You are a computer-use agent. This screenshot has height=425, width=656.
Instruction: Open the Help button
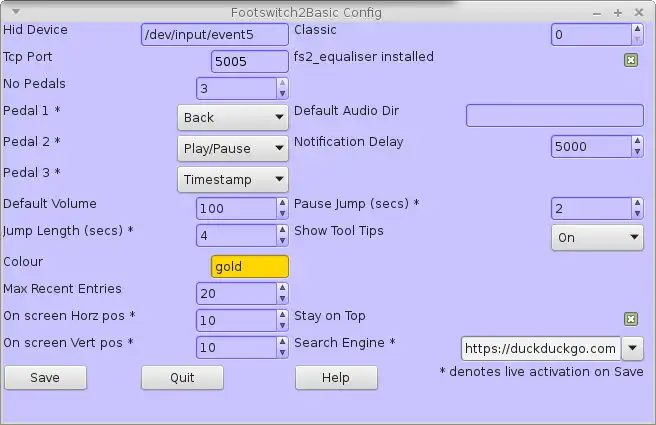point(336,378)
